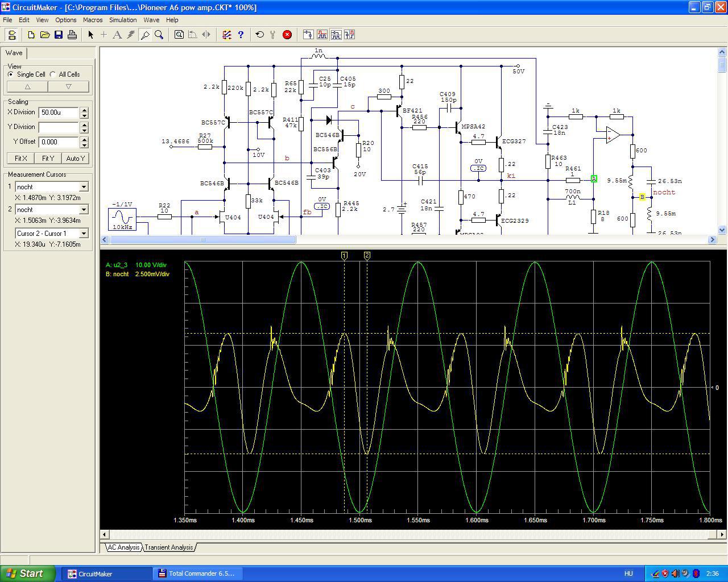This screenshot has width=728, height=582.
Task: Open Total Commander from the taskbar
Action: point(196,573)
